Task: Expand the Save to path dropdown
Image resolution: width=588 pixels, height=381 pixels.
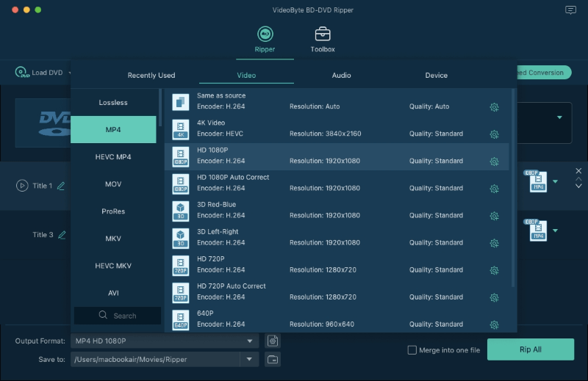Action: (x=249, y=359)
